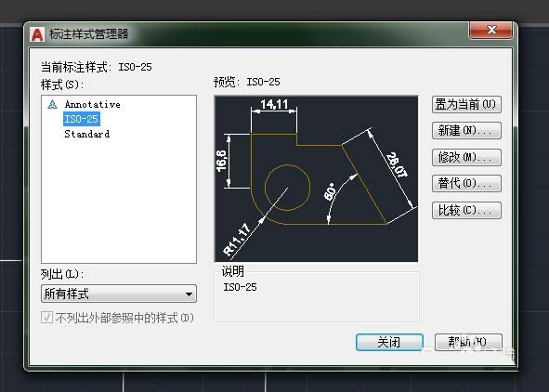Toggle 不列出外部参照中的样式 checkbox
Image resolution: width=549 pixels, height=392 pixels.
tap(46, 318)
